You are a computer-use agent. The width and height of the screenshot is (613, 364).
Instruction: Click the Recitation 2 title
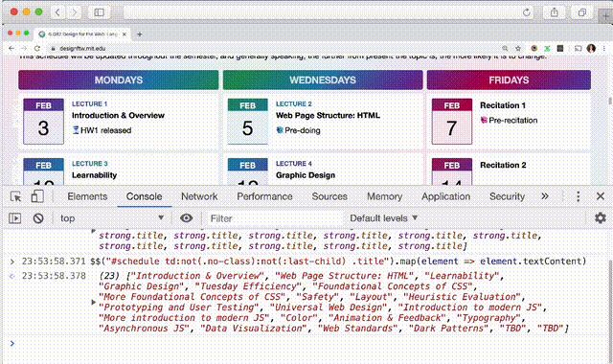503,165
